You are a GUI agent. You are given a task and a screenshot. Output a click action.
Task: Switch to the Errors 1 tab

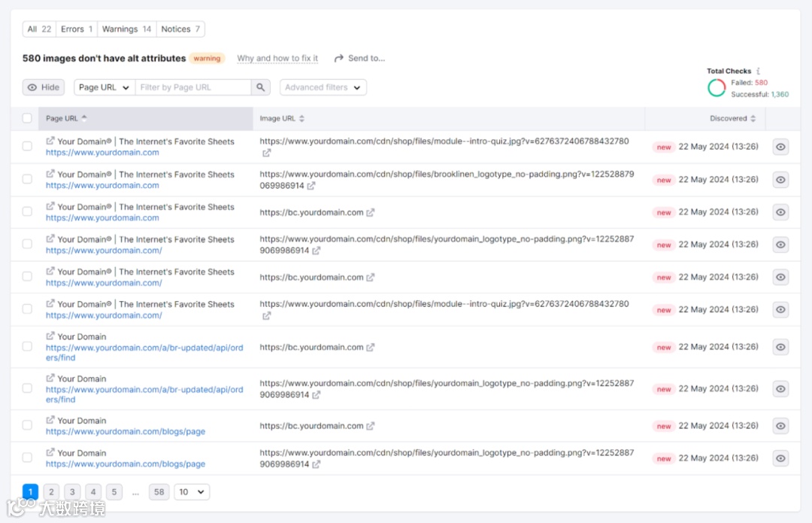pyautogui.click(x=77, y=29)
